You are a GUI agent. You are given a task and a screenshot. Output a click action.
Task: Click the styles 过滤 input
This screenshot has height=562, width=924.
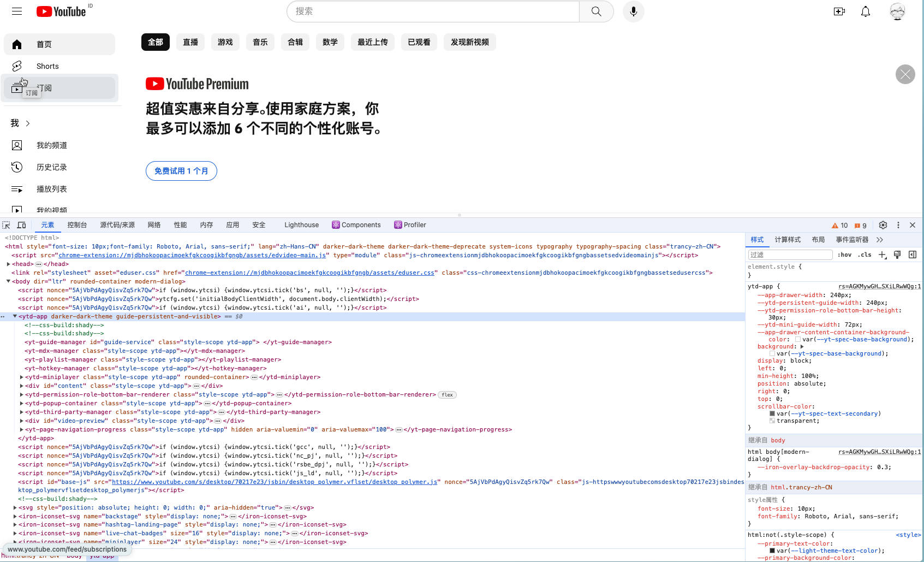[x=790, y=255]
